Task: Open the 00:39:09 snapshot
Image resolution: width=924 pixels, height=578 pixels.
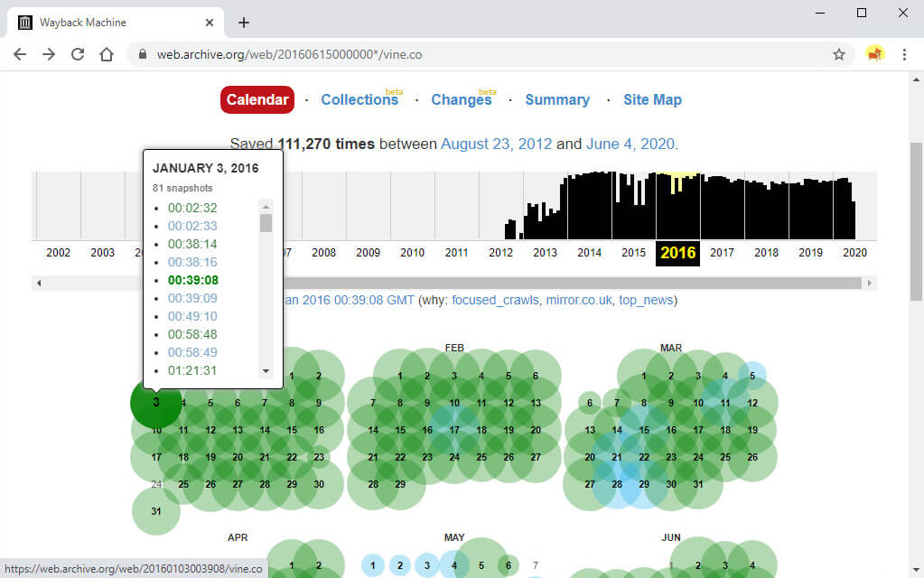Action: click(x=192, y=298)
